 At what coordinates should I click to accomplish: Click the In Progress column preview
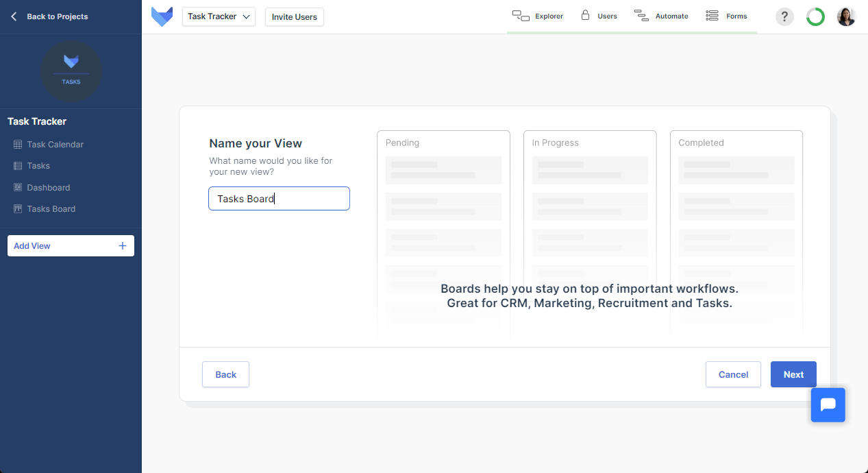pyautogui.click(x=590, y=234)
